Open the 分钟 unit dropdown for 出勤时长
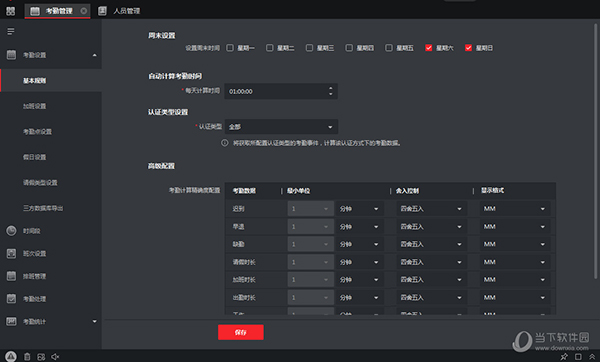 [359, 297]
